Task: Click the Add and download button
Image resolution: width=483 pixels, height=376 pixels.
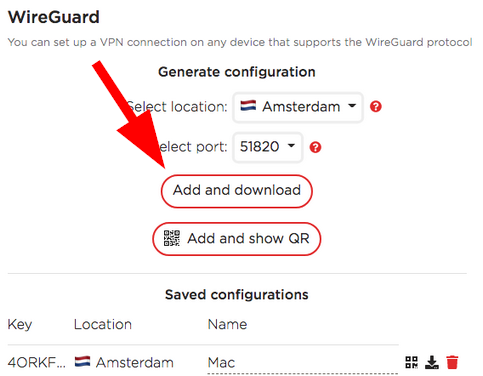Action: point(237,191)
